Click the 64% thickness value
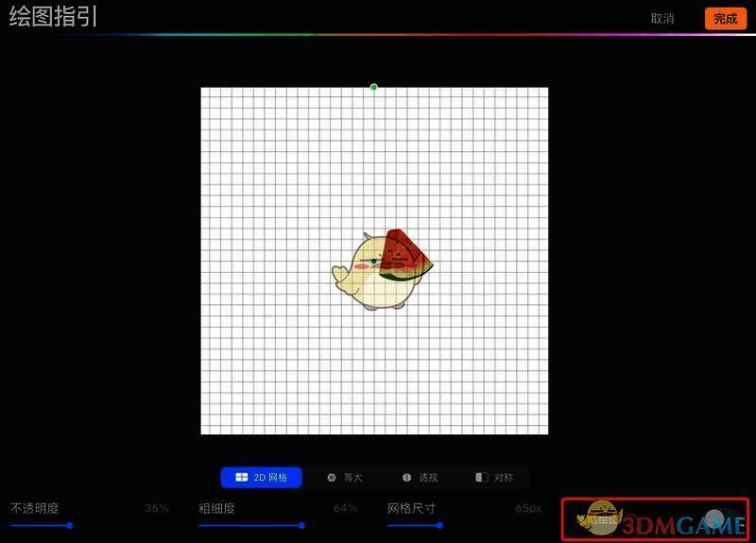This screenshot has height=543, width=756. (345, 508)
